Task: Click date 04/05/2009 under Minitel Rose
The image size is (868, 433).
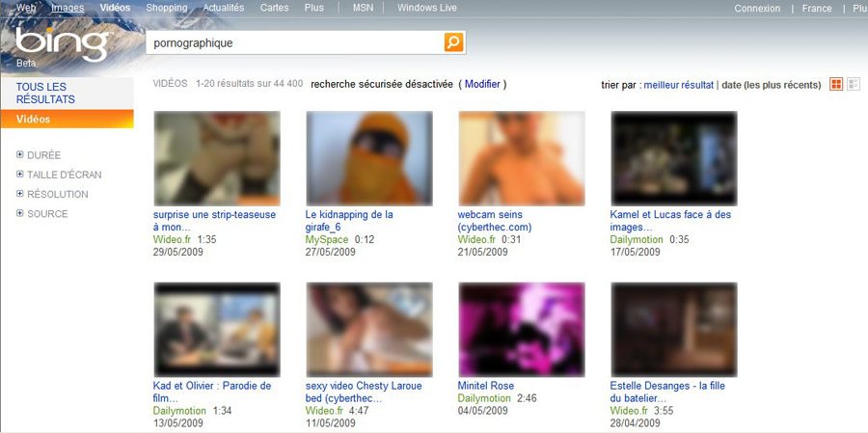Action: tap(483, 410)
